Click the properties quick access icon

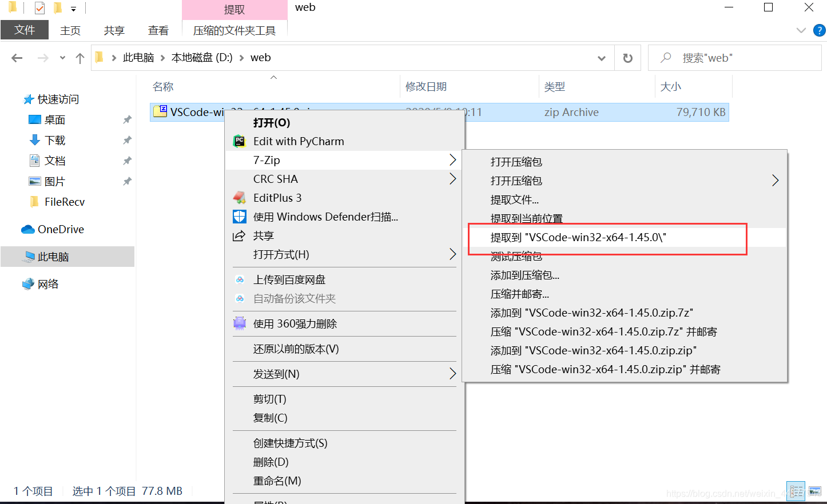pyautogui.click(x=39, y=8)
